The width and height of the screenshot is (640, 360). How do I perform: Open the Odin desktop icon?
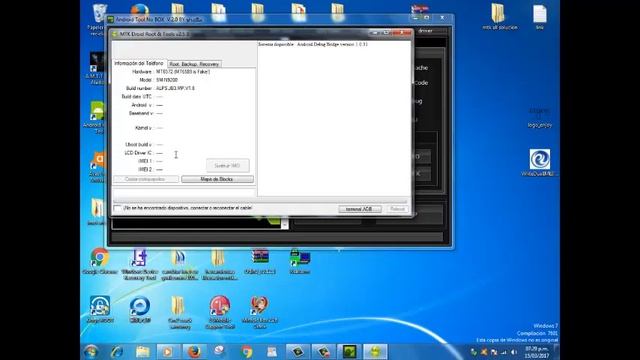click(260, 262)
